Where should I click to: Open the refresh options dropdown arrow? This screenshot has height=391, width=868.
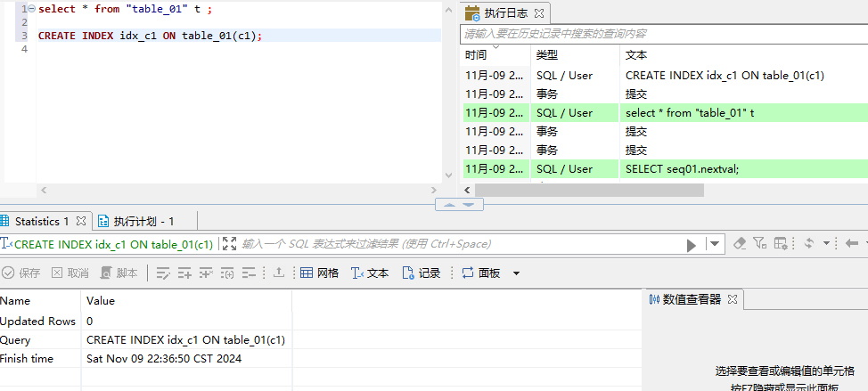[826, 243]
